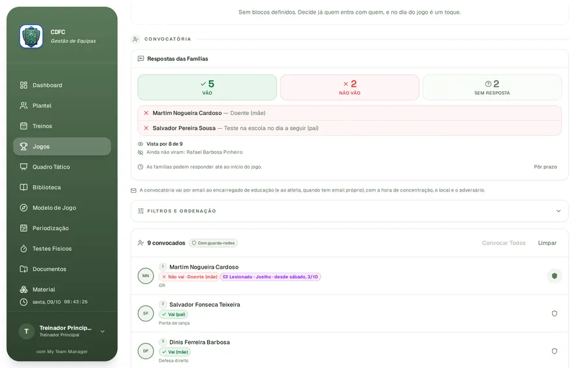Click the Convocar Todos button

[x=504, y=243]
